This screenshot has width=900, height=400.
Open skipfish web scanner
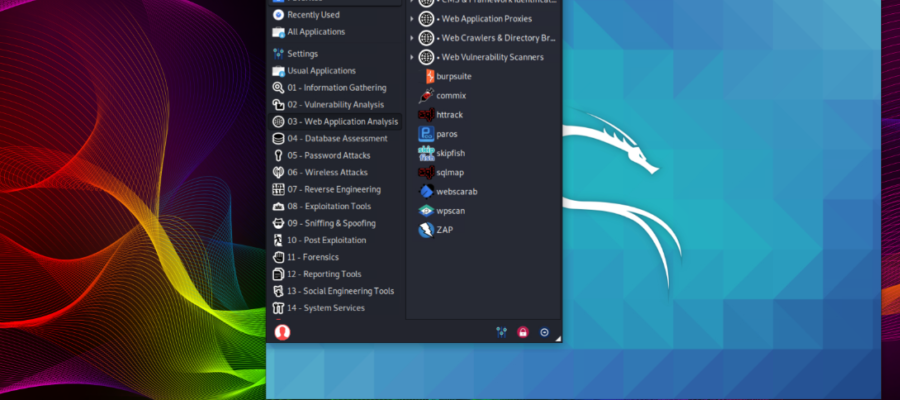coord(442,153)
